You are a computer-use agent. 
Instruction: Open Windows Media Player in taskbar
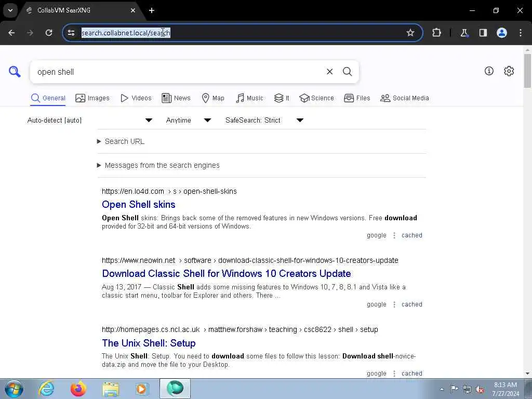(x=142, y=389)
